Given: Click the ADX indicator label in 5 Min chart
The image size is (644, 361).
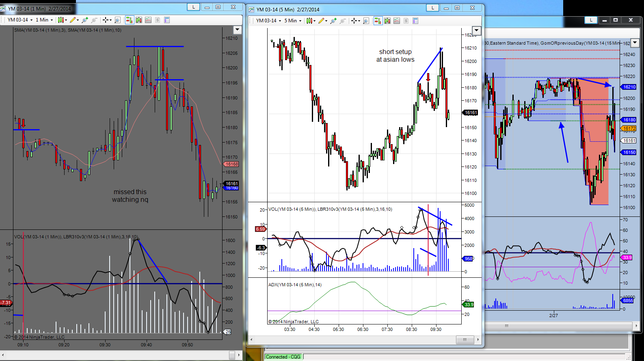Looking at the screenshot, I should tap(295, 285).
